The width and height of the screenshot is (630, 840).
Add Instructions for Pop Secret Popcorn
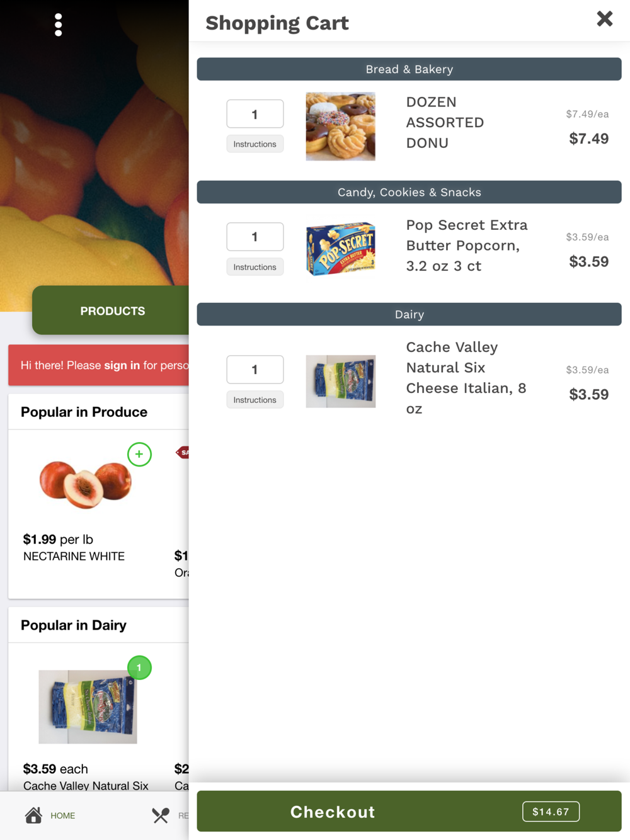pyautogui.click(x=255, y=267)
